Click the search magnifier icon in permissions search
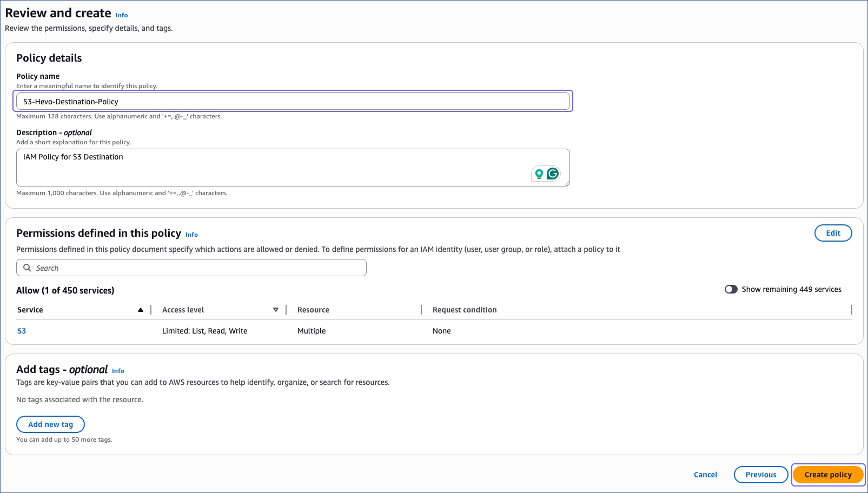Screen dimensions: 868x493 click(x=28, y=268)
